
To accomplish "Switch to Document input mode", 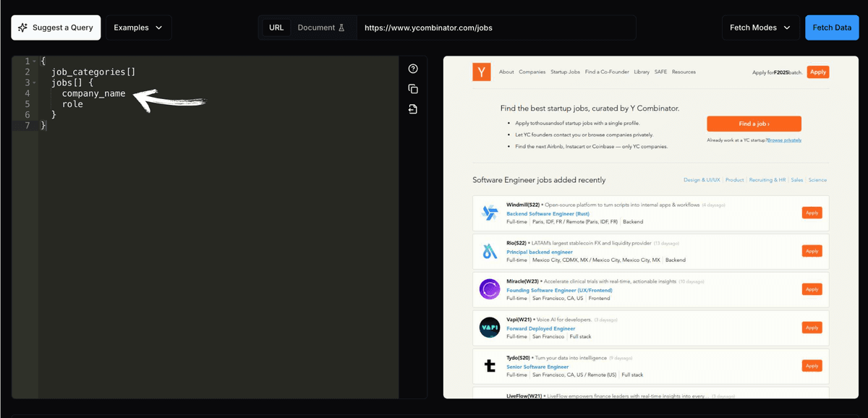I will click(322, 27).
